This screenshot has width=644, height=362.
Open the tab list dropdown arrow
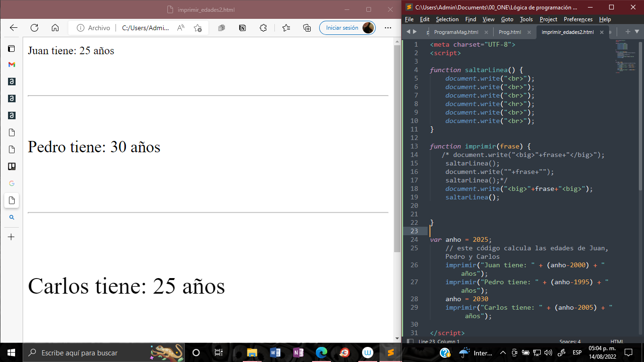tap(637, 32)
